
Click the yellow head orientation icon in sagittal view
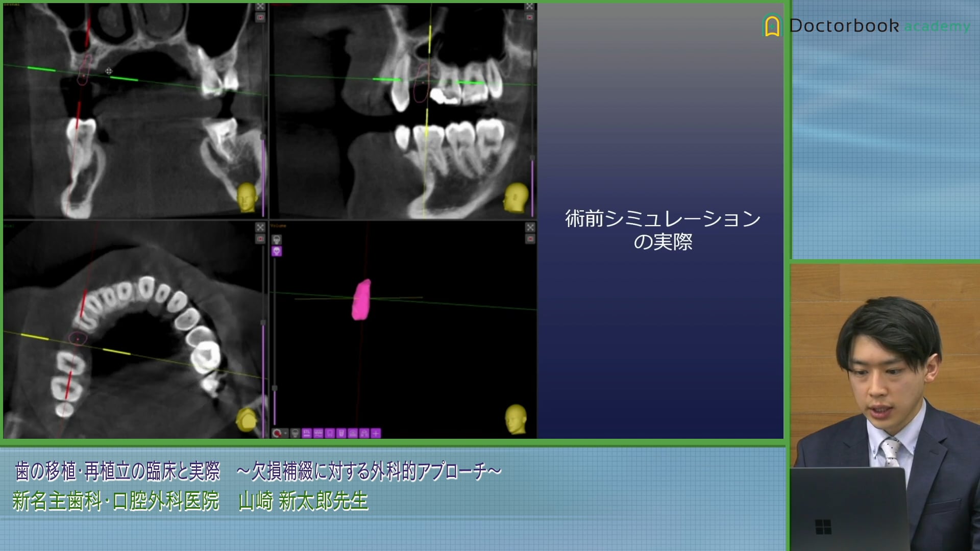[x=516, y=197]
